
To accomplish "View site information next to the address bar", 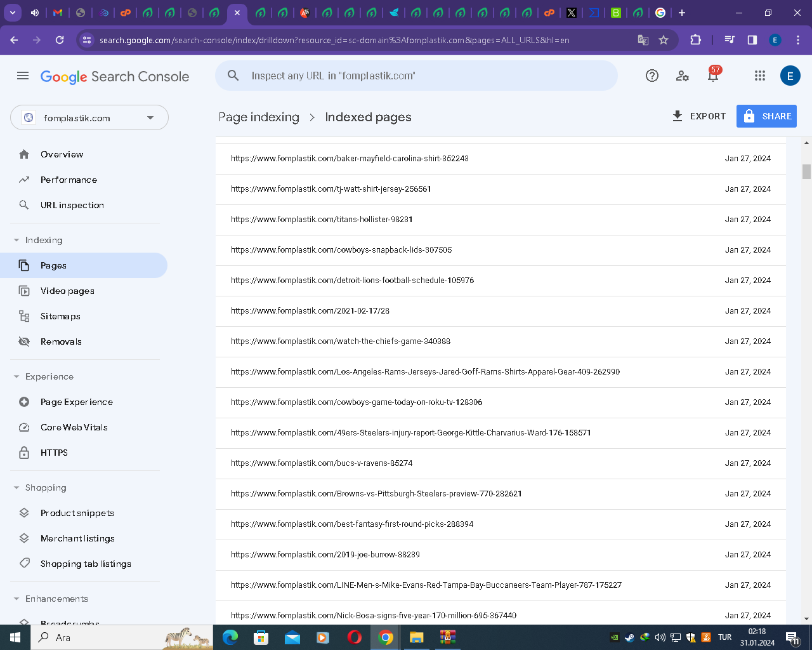I will click(87, 40).
